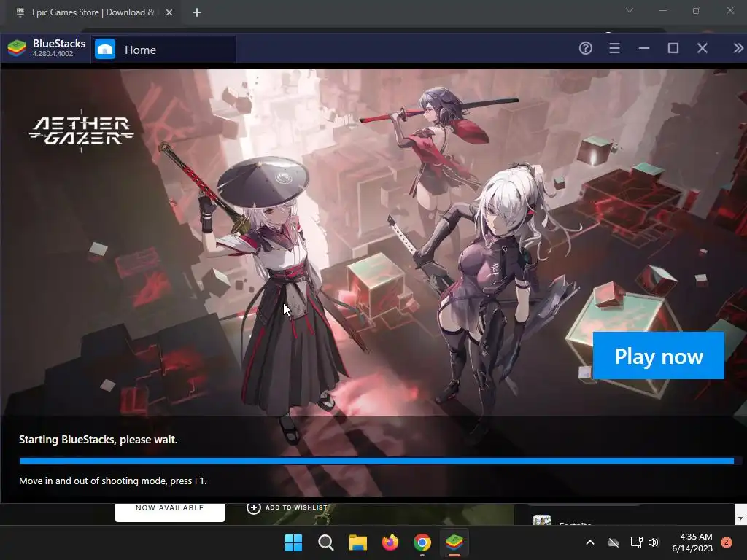Image resolution: width=747 pixels, height=560 pixels.
Task: Open the BlueStacks Home tab
Action: 163,50
